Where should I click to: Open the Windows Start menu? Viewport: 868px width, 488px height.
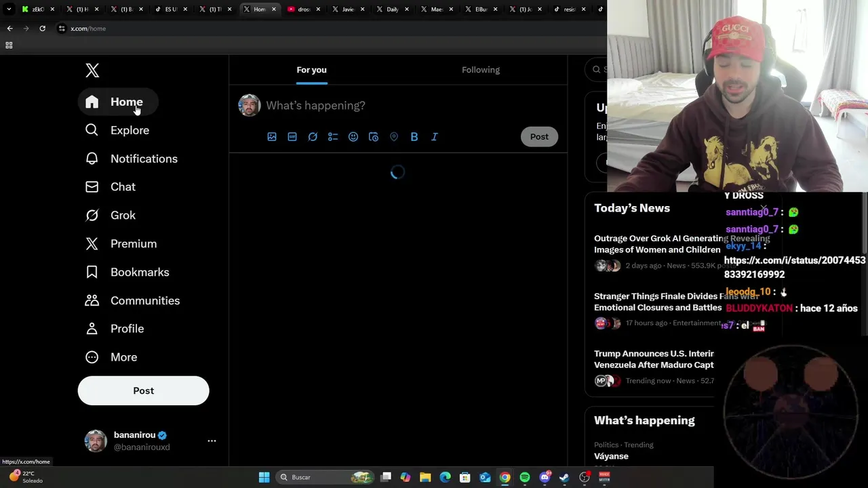coord(264,477)
